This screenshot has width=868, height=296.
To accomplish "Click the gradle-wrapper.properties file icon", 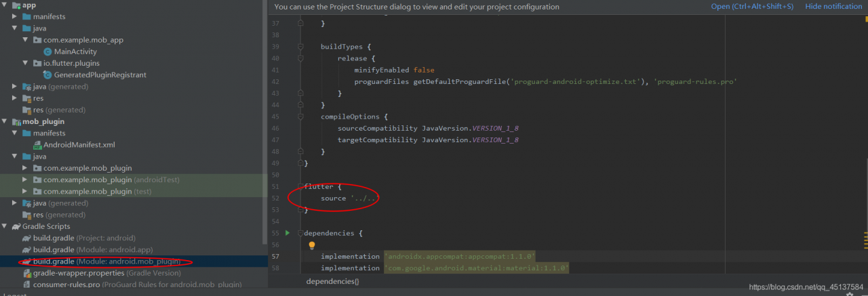I will (x=27, y=273).
